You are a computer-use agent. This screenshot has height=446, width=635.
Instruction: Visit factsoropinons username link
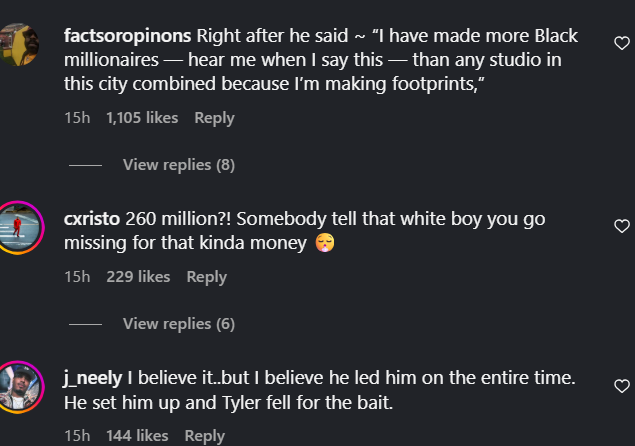[127, 36]
